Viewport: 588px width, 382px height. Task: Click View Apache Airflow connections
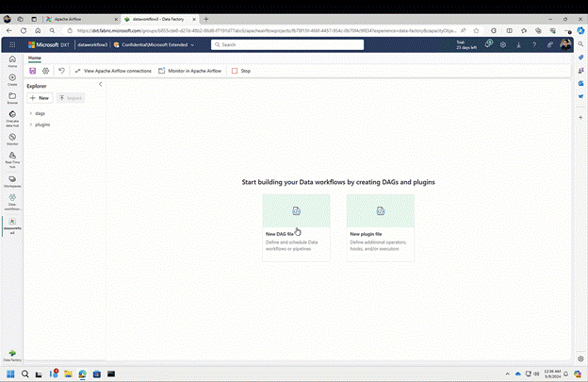click(113, 71)
